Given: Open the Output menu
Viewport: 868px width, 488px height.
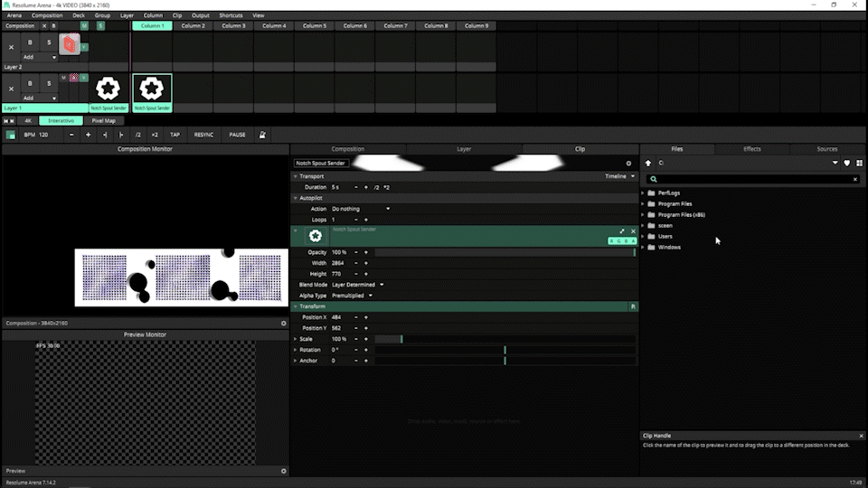Looking at the screenshot, I should pos(201,15).
